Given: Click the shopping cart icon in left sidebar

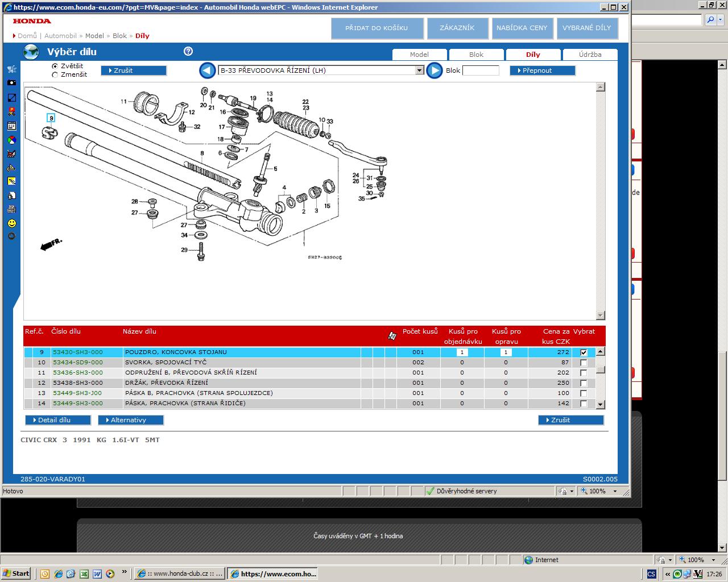Looking at the screenshot, I should [11, 69].
